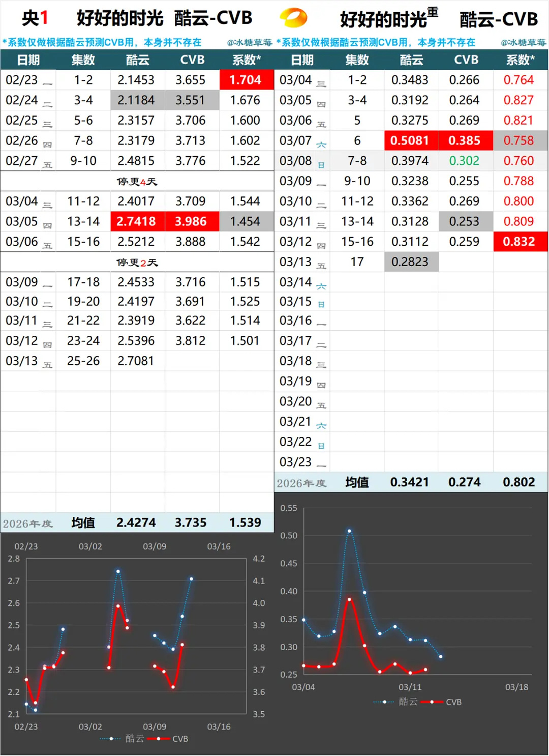Click the green CVB value 0.302
The image size is (549, 756).
tap(464, 161)
